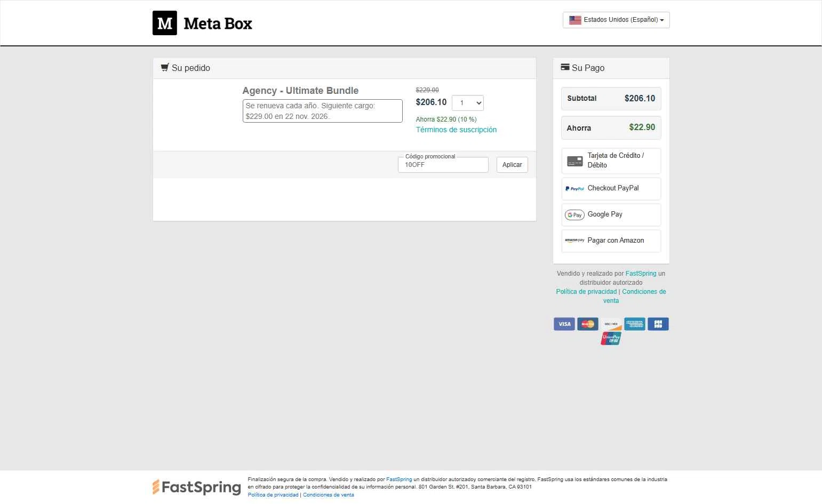The image size is (822, 504).
Task: Click the credit card icon in payment options
Action: [574, 161]
